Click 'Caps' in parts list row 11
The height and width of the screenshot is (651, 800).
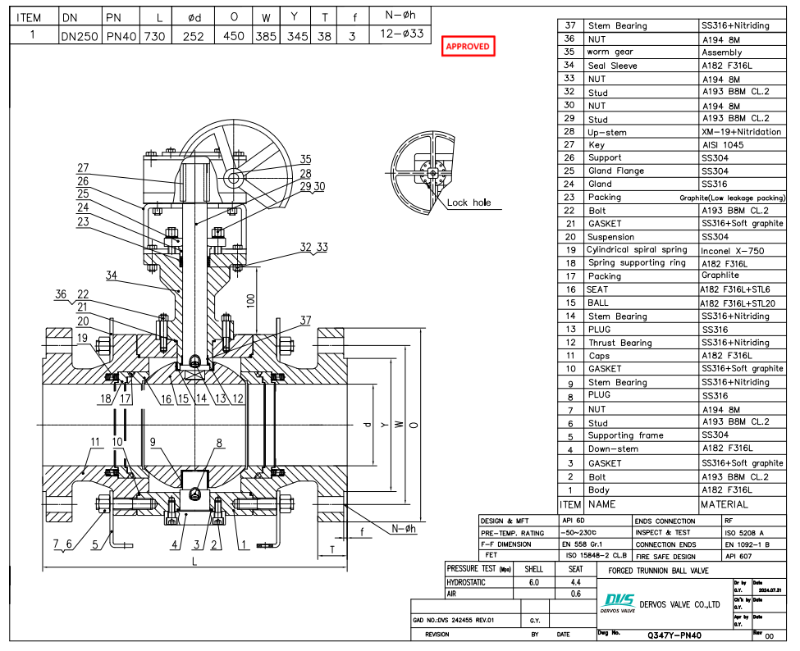coord(598,356)
